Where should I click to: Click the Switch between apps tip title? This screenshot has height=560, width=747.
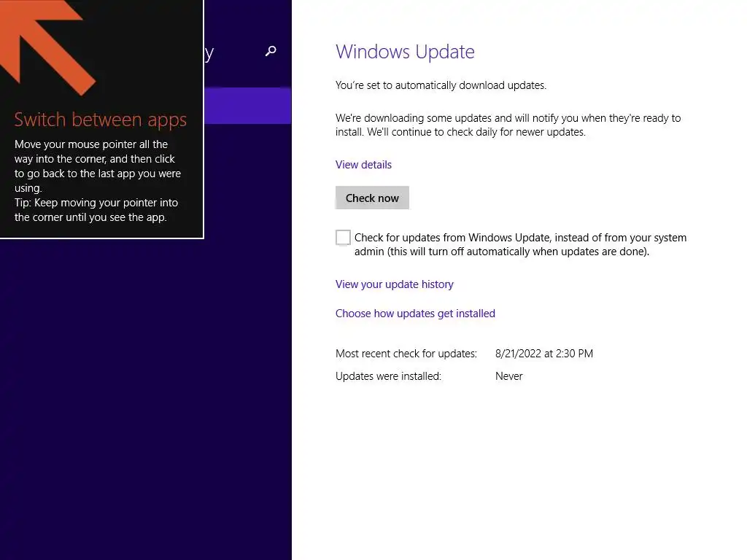coord(100,120)
